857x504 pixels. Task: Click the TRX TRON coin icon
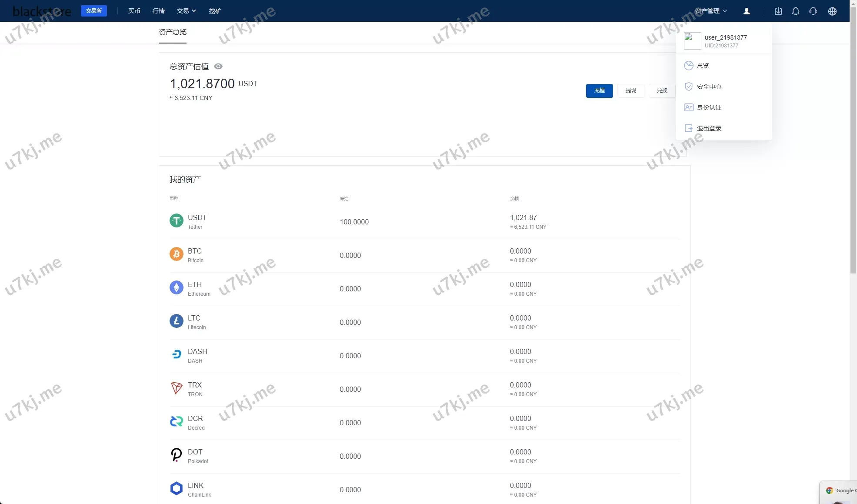176,388
